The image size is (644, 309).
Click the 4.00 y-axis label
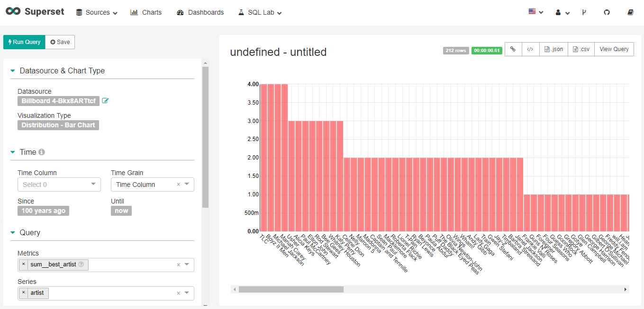pyautogui.click(x=253, y=84)
